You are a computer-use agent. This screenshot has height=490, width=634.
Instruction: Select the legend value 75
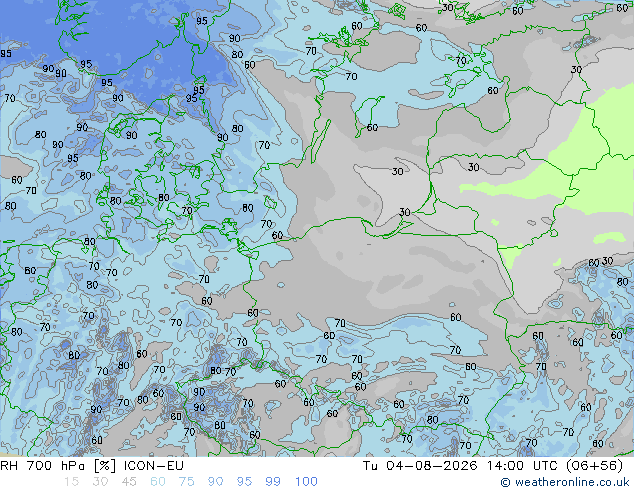[x=186, y=482]
